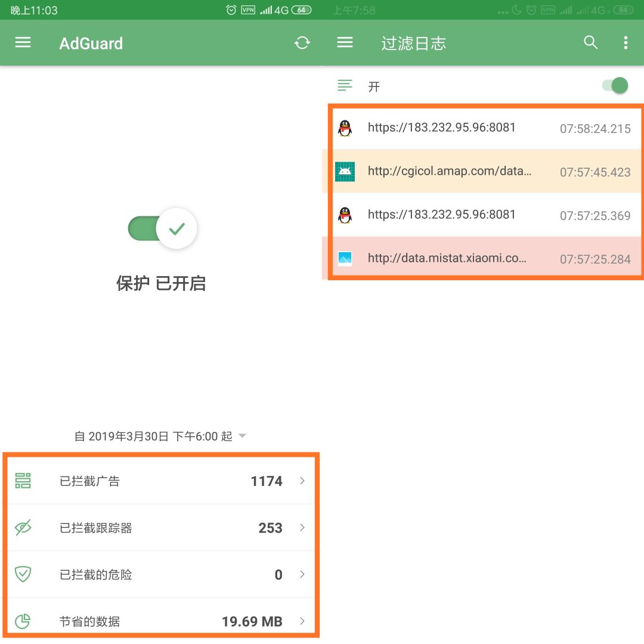Tap the blocked ads grid icon
Screen dimensions: 644x644
(x=23, y=481)
